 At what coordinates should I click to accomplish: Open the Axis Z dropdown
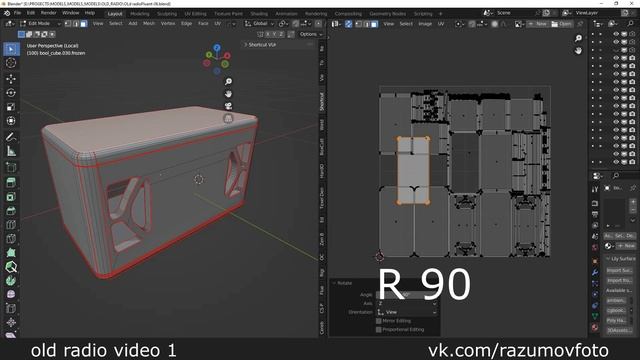[407, 303]
